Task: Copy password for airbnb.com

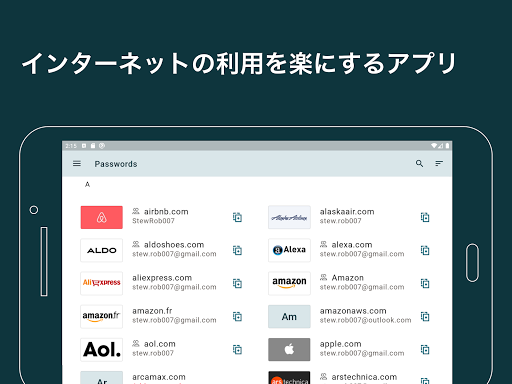Action: click(237, 217)
